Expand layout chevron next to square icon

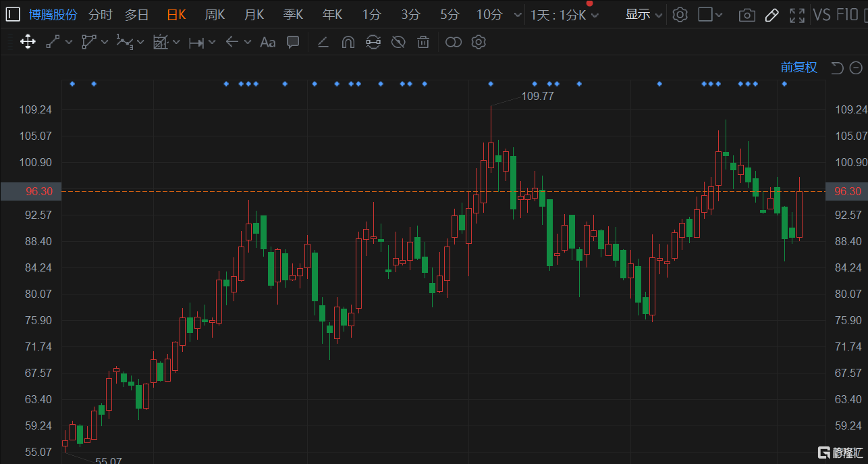719,15
